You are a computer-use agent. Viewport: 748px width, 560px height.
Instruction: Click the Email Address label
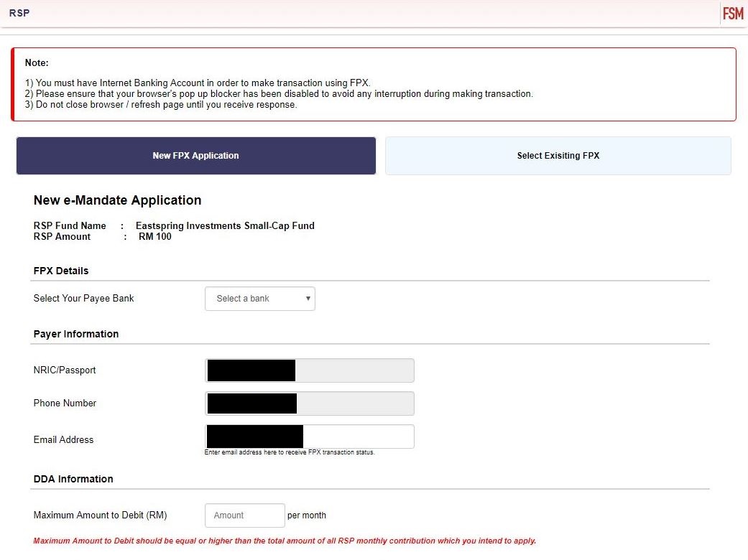(x=63, y=440)
